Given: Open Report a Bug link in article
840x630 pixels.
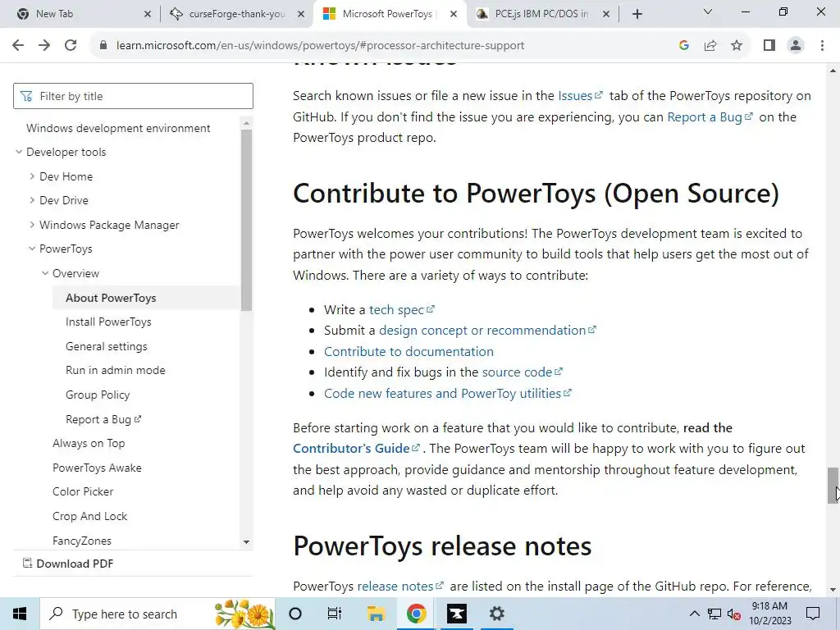Looking at the screenshot, I should [710, 116].
